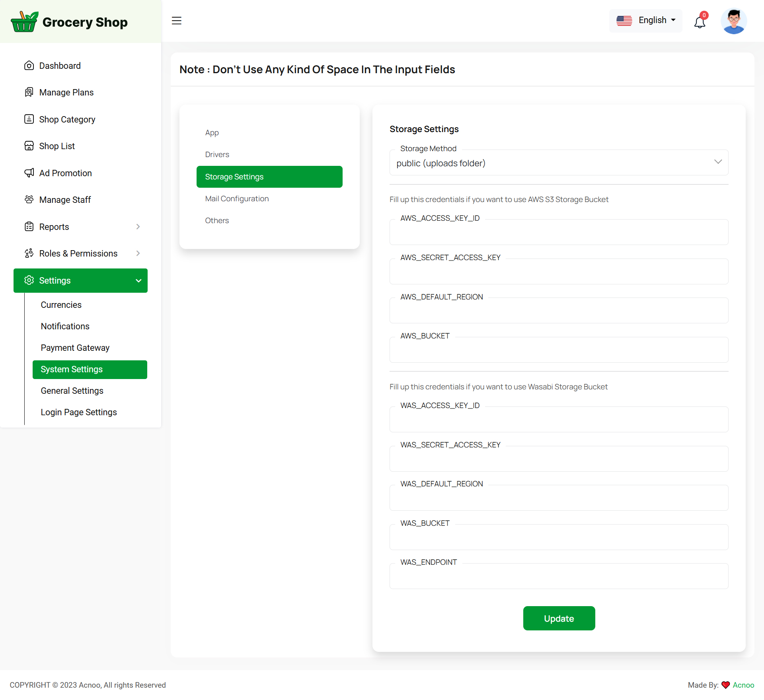Open Payment Gateway settings
The image size is (764, 700).
(75, 348)
